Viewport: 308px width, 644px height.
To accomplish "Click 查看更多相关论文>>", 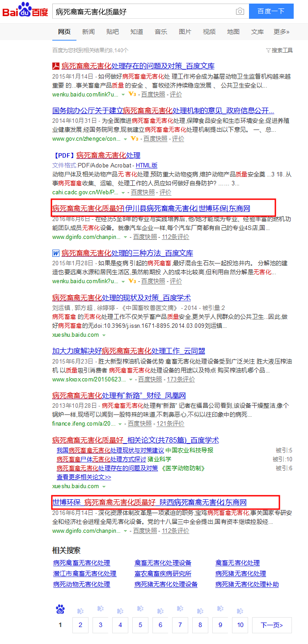I will click(x=84, y=477).
